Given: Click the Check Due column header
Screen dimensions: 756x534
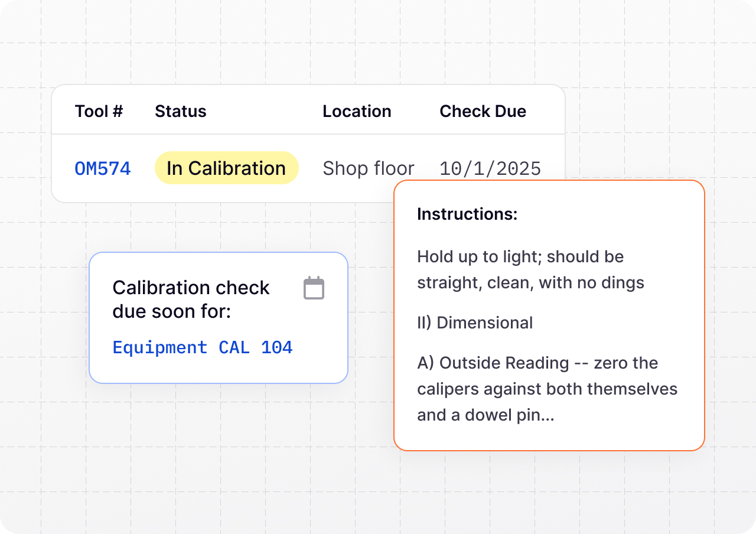Looking at the screenshot, I should (x=483, y=111).
